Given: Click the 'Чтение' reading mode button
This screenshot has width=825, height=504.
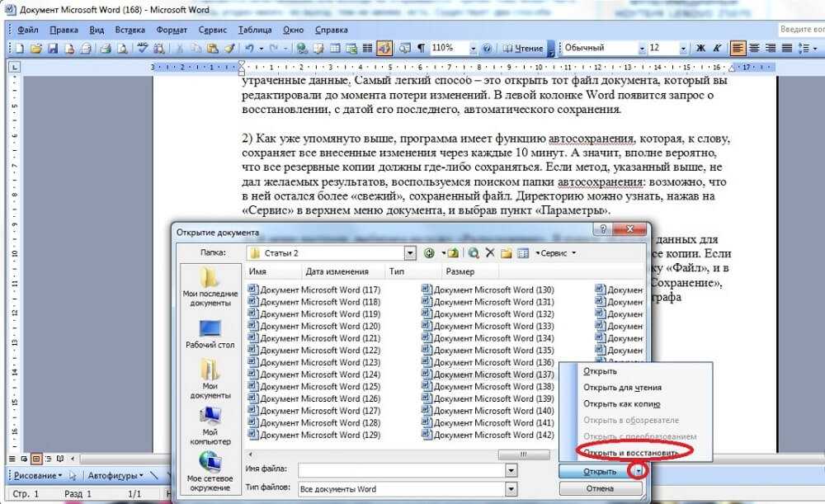Looking at the screenshot, I should tap(524, 49).
